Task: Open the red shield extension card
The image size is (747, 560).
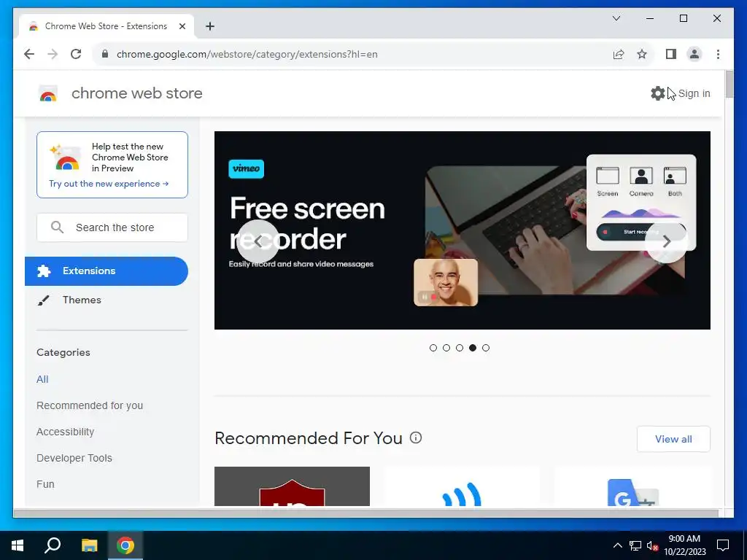Action: point(292,486)
